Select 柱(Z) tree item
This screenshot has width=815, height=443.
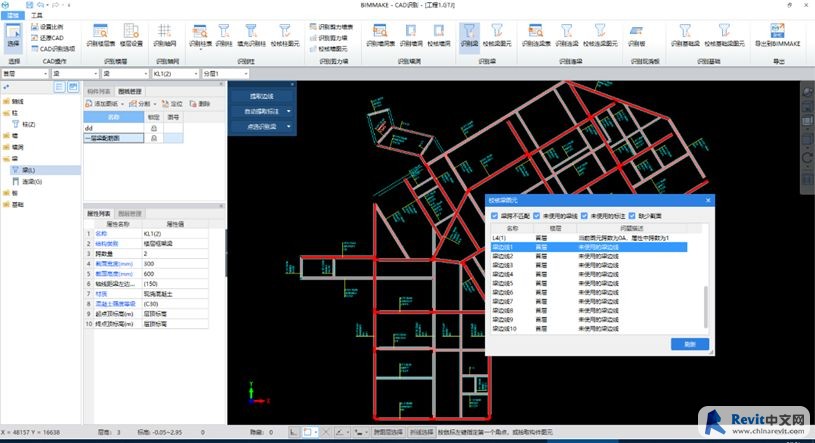click(28, 124)
